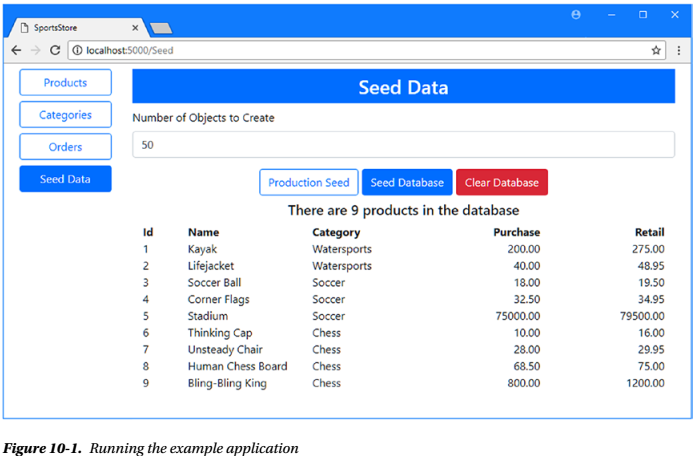
Task: Open the Categories section
Action: pyautogui.click(x=65, y=115)
